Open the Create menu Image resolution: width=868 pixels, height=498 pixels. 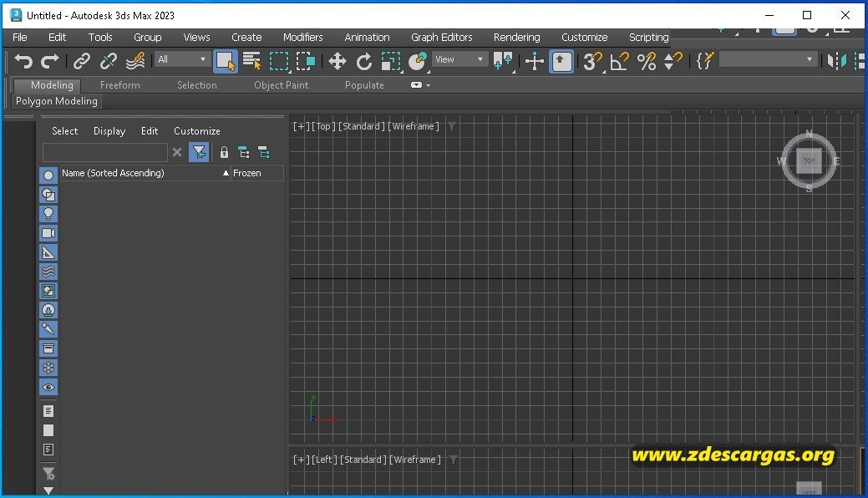pos(246,37)
